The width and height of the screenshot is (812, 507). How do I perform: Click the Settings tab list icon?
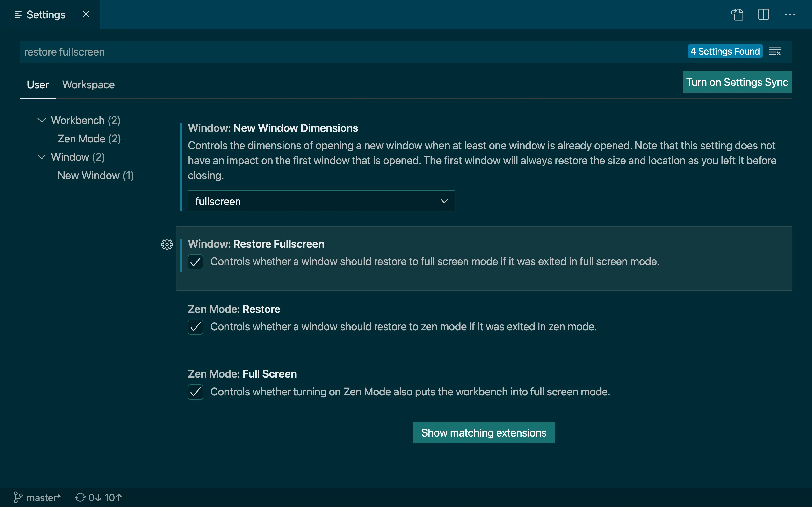(x=18, y=15)
